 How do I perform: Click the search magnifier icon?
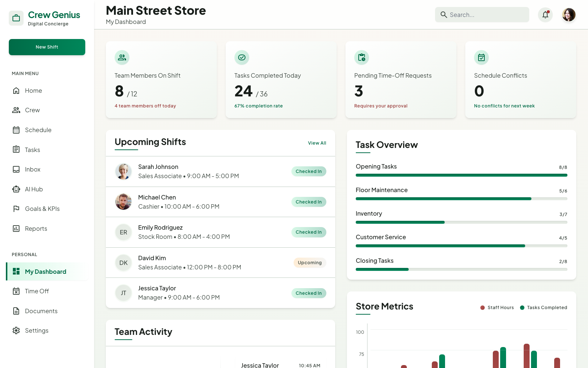click(x=444, y=15)
